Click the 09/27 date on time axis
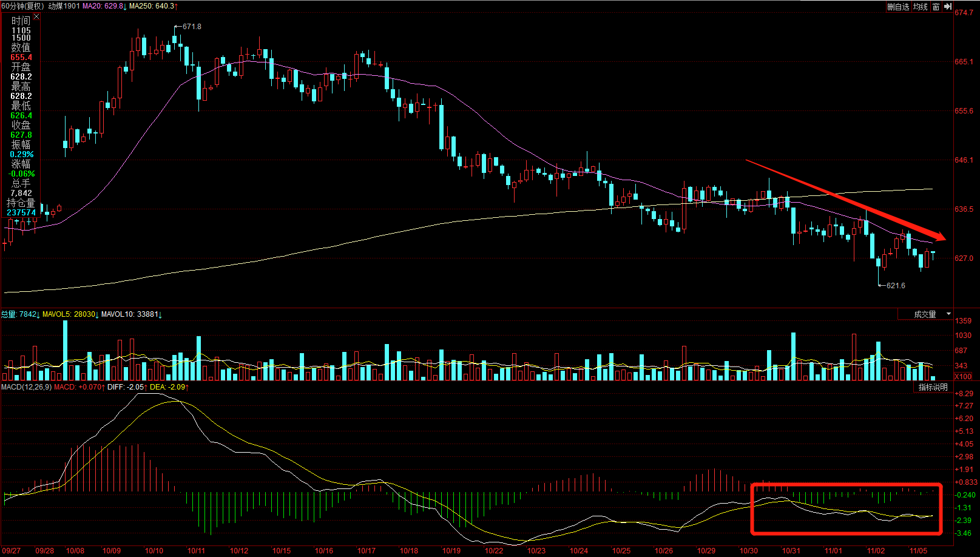The width and height of the screenshot is (980, 557). click(x=12, y=551)
